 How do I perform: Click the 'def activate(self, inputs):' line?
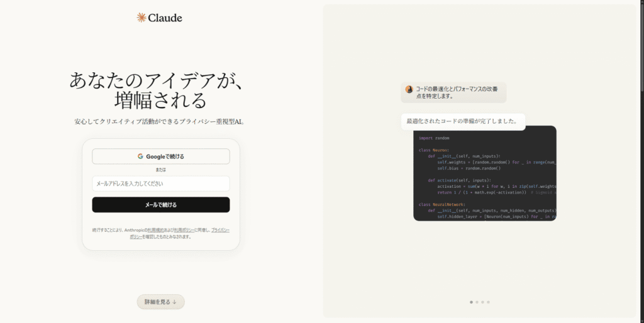[x=459, y=180]
